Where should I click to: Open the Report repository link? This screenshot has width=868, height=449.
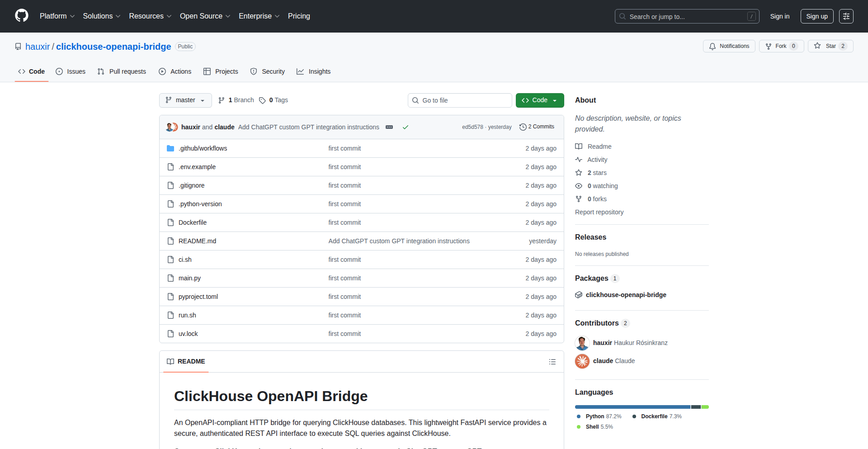click(599, 212)
